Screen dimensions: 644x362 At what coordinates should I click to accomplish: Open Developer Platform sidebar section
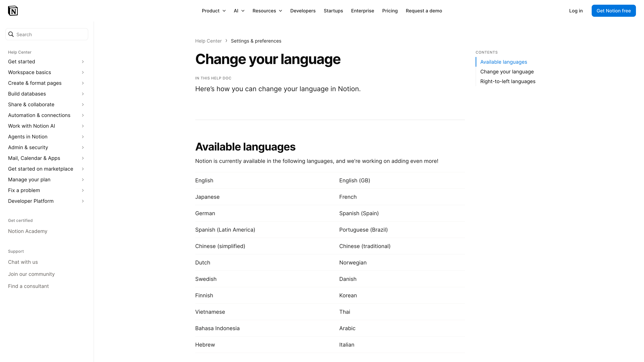[31, 201]
